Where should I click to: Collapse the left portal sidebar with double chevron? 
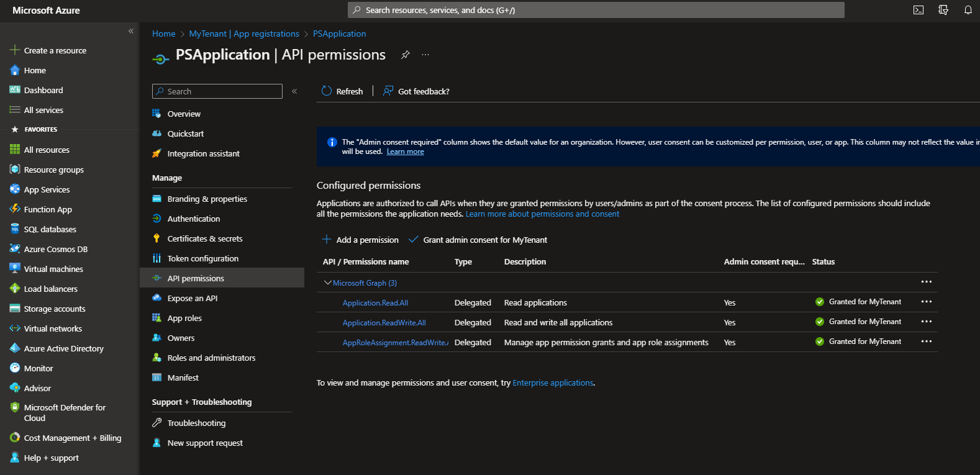click(x=131, y=31)
